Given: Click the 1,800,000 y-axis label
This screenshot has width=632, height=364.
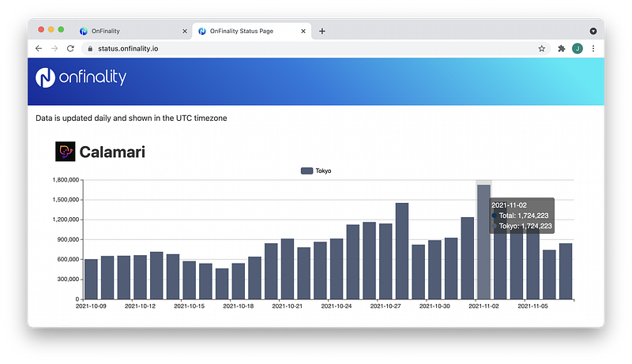Looking at the screenshot, I should point(66,179).
